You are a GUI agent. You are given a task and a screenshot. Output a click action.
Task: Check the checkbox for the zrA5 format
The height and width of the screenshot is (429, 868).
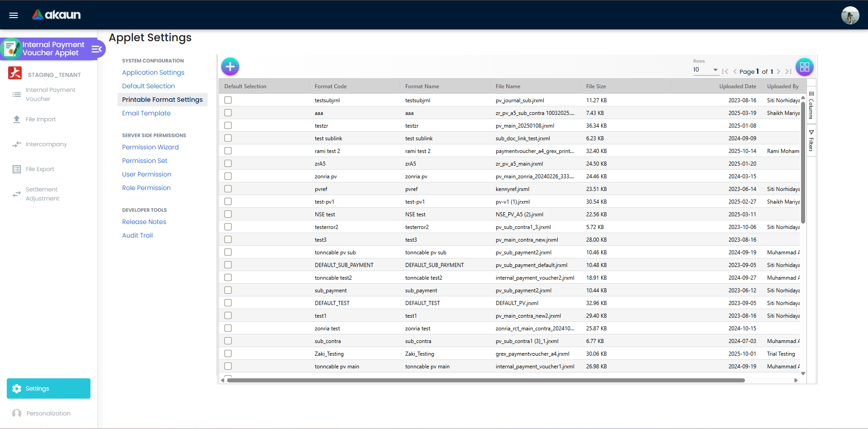[228, 163]
